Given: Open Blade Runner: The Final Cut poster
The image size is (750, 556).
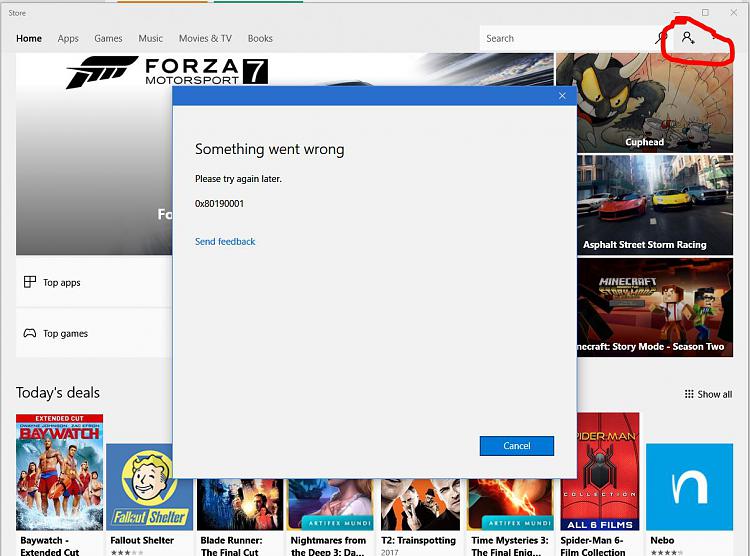Looking at the screenshot, I should (x=240, y=504).
